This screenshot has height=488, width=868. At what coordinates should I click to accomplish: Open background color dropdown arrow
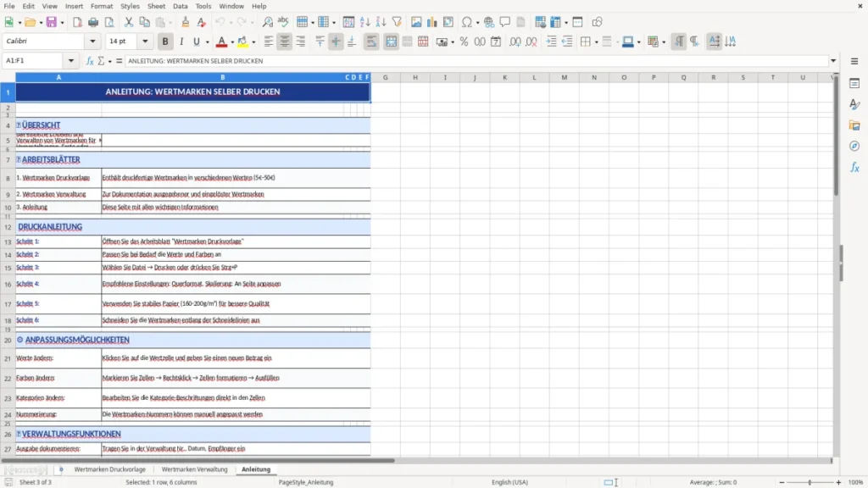253,42
